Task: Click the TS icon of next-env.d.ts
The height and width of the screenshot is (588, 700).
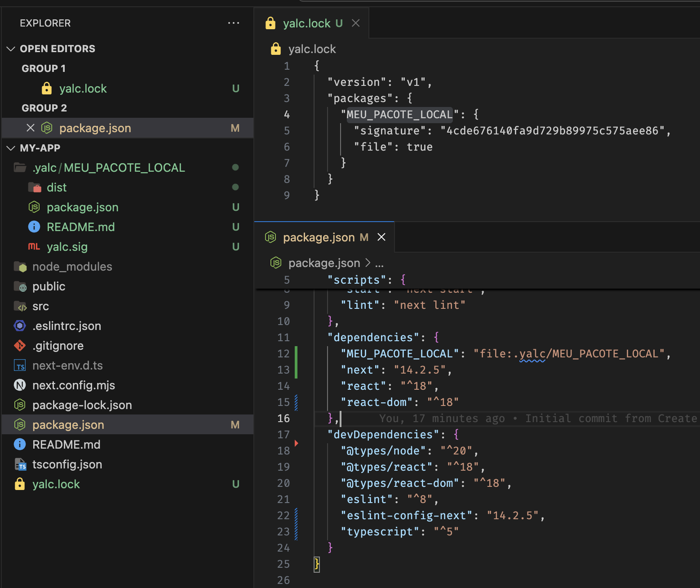Action: pos(20,365)
